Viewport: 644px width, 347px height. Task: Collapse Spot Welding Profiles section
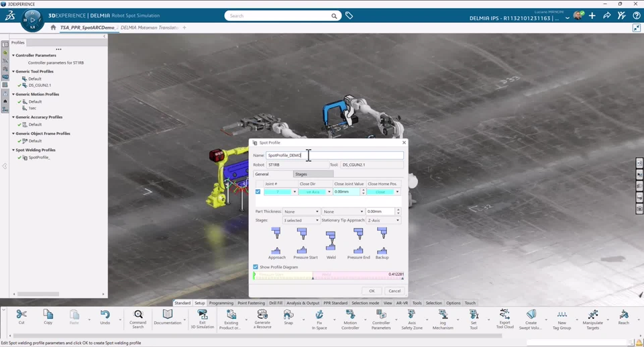click(x=13, y=150)
